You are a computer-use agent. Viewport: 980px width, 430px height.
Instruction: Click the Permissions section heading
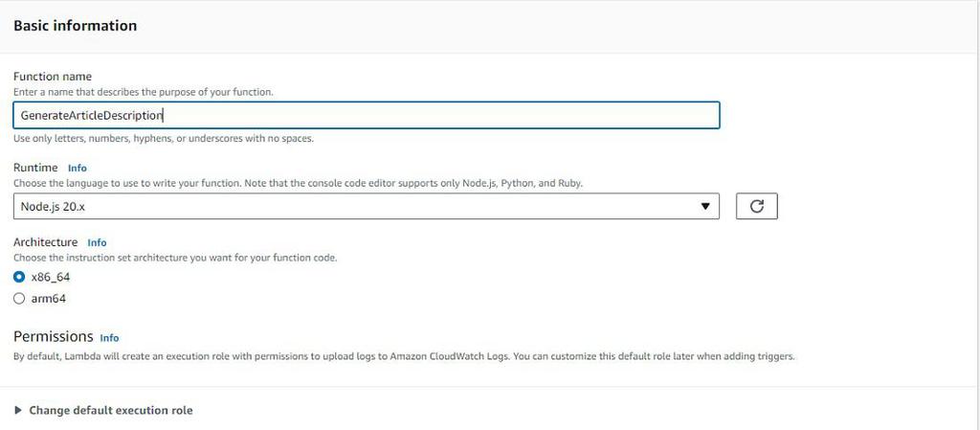(53, 337)
